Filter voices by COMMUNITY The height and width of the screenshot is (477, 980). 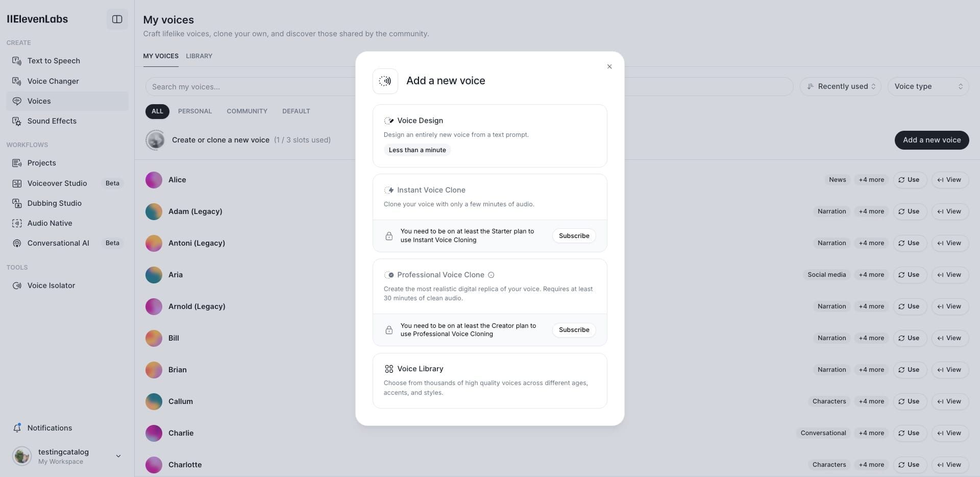(x=247, y=111)
